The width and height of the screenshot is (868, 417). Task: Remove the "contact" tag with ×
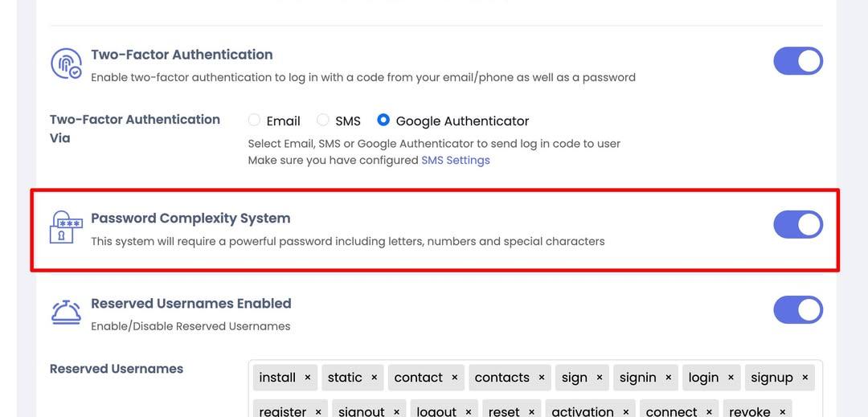tap(455, 378)
